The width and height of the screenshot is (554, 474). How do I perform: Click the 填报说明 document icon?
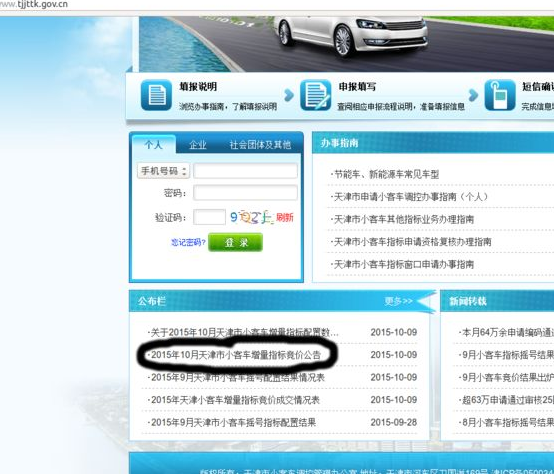tap(156, 95)
